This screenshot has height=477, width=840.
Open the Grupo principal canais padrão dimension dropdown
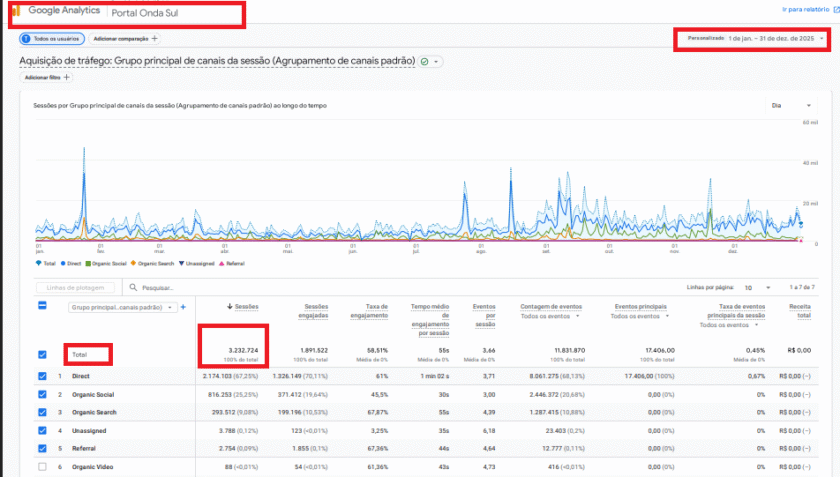point(123,308)
